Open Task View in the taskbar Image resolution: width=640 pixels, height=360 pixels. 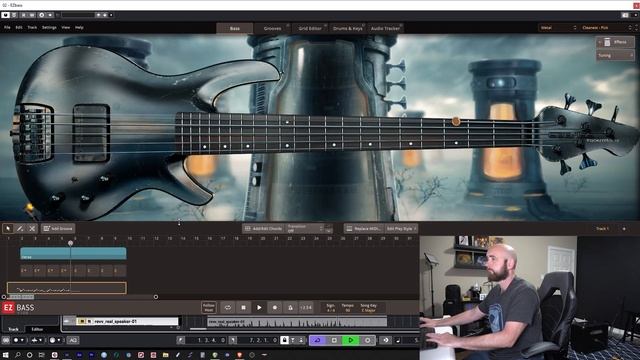pos(41,355)
